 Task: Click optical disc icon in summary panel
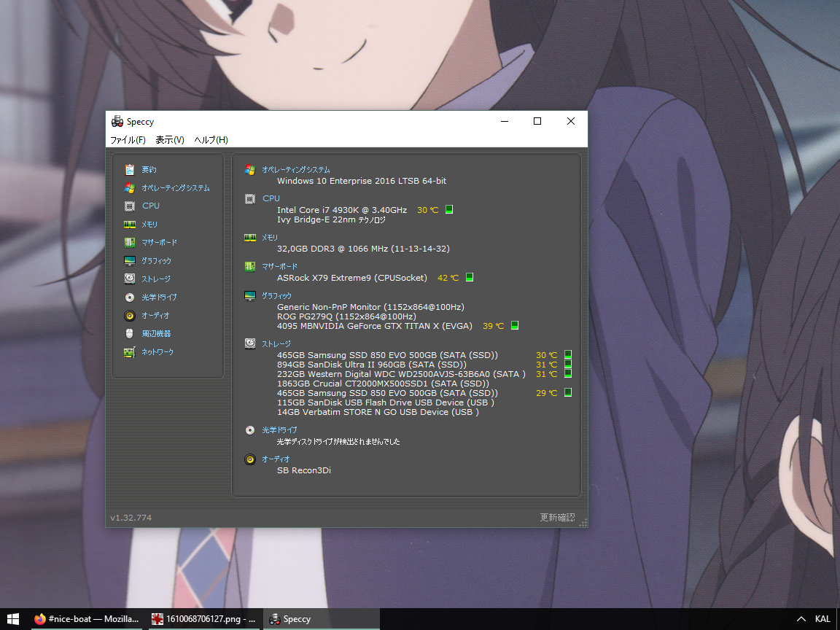pos(250,430)
